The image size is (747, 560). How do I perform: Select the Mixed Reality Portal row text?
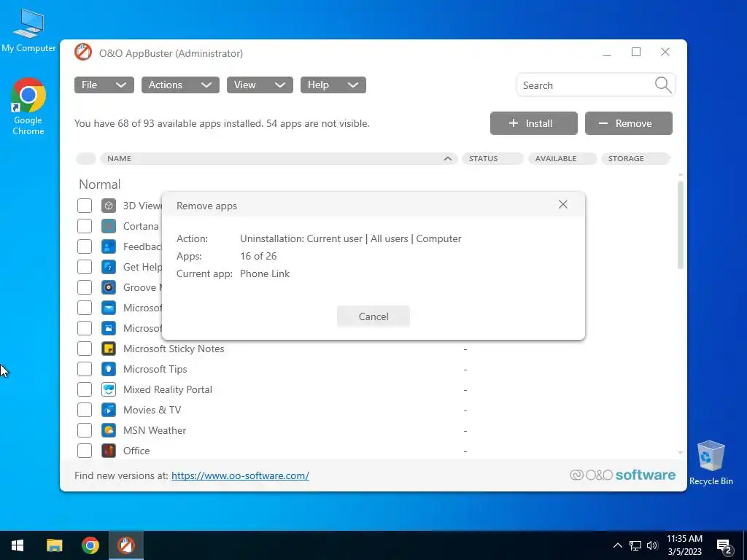pos(168,389)
